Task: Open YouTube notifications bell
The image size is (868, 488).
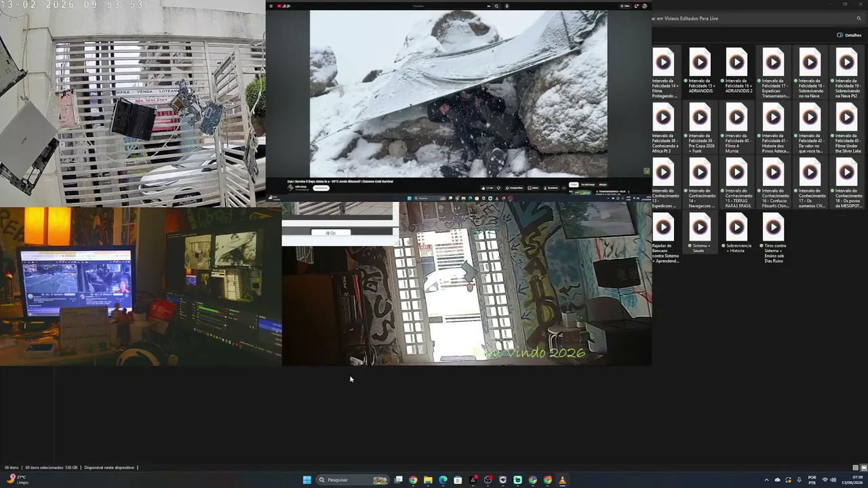Action: coord(637,6)
